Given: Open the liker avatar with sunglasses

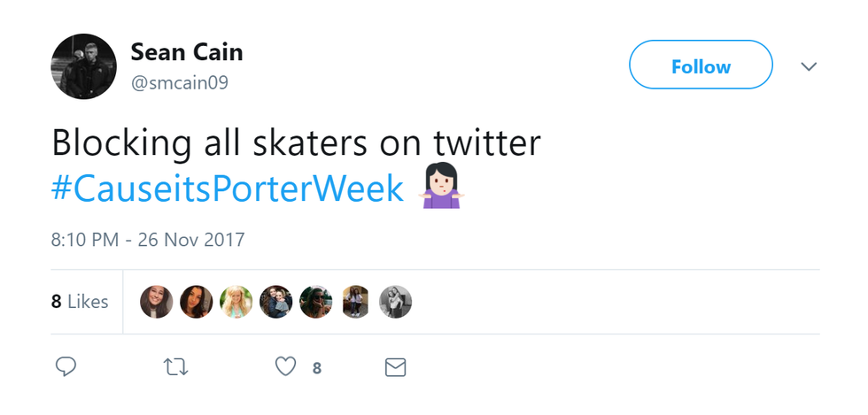Looking at the screenshot, I should tap(315, 302).
